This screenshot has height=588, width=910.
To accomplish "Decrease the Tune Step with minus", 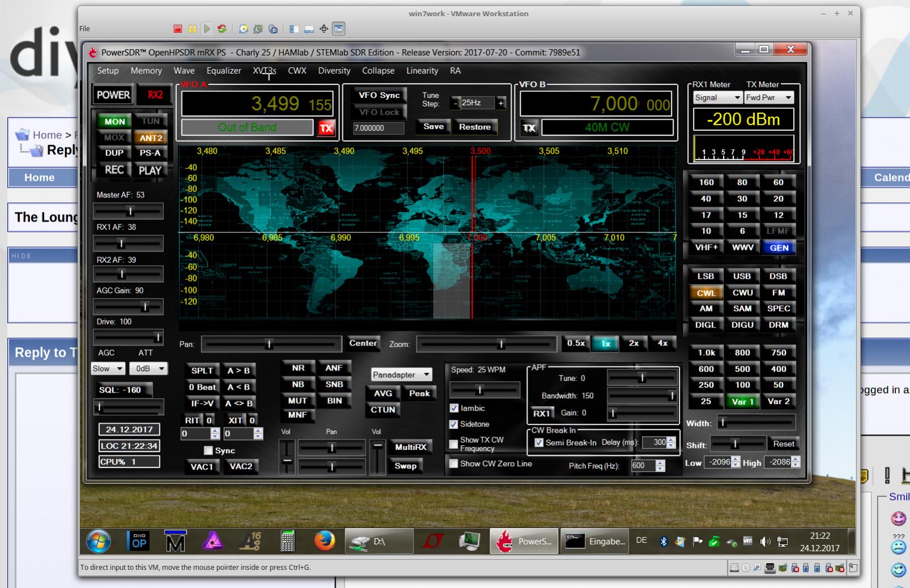I will 456,103.
